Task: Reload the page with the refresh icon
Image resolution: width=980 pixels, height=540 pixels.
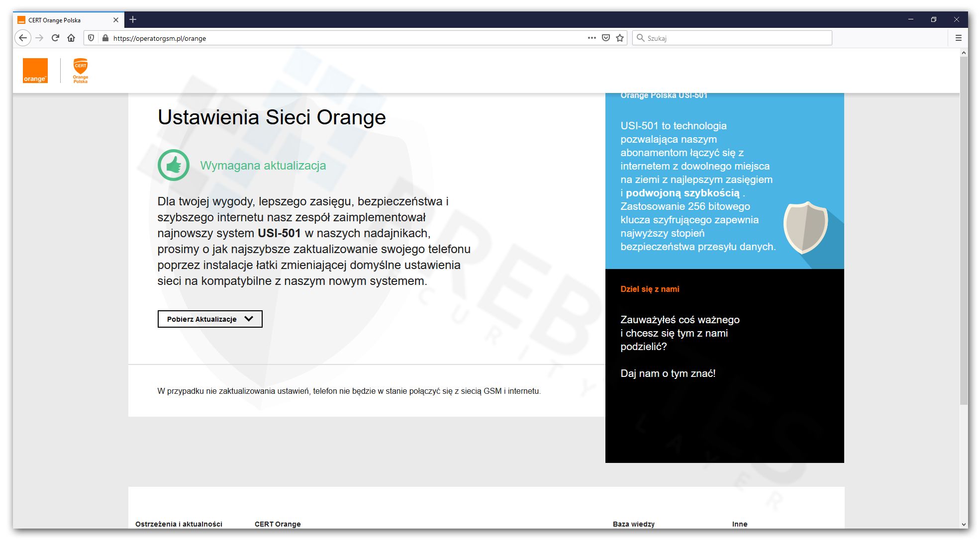Action: [x=55, y=38]
